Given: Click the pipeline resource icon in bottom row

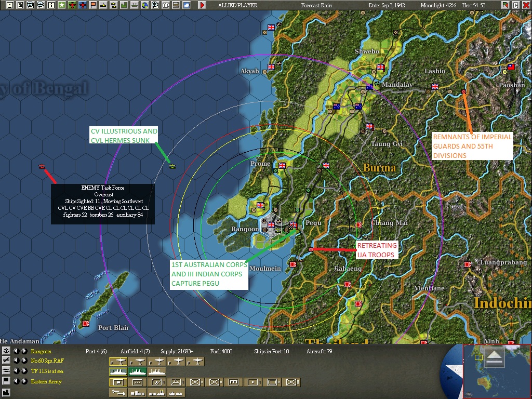Looking at the screenshot, I should [x=118, y=393].
